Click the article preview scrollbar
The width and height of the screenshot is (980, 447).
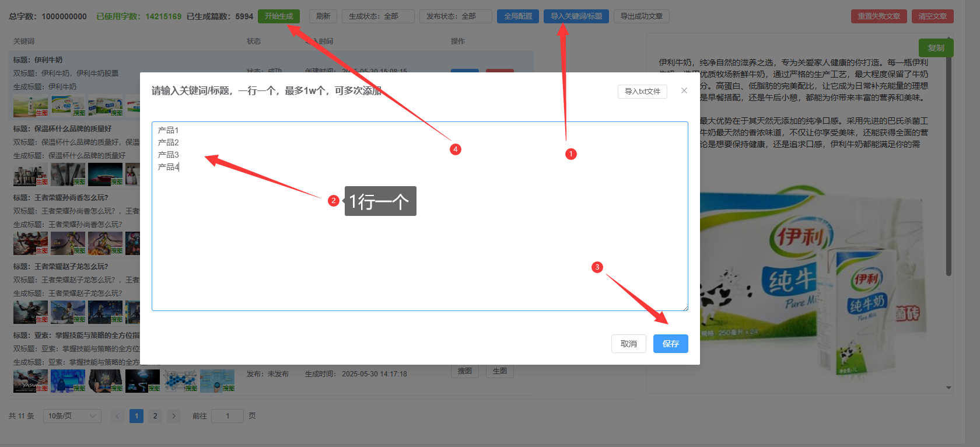tap(949, 166)
